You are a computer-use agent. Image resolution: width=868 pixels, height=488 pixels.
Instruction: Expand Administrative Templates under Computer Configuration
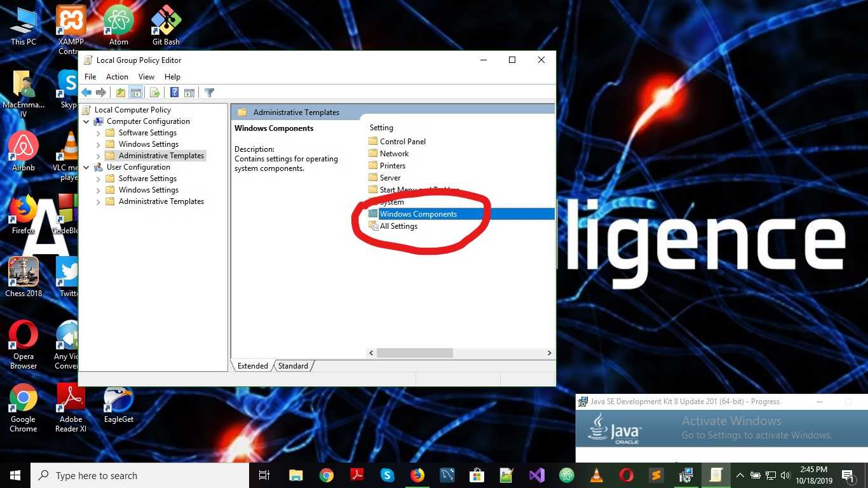pyautogui.click(x=98, y=156)
